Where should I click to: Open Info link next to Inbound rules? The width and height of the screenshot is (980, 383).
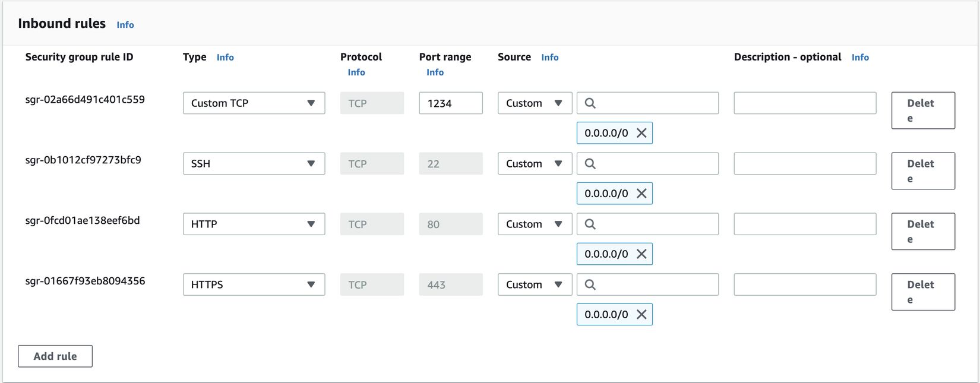click(x=125, y=25)
